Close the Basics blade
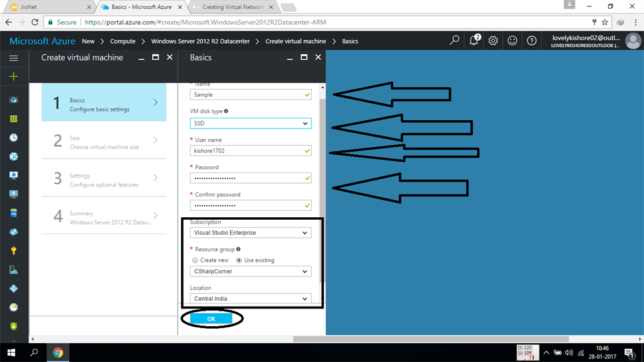Viewport: 644px width, 362px height. [318, 57]
